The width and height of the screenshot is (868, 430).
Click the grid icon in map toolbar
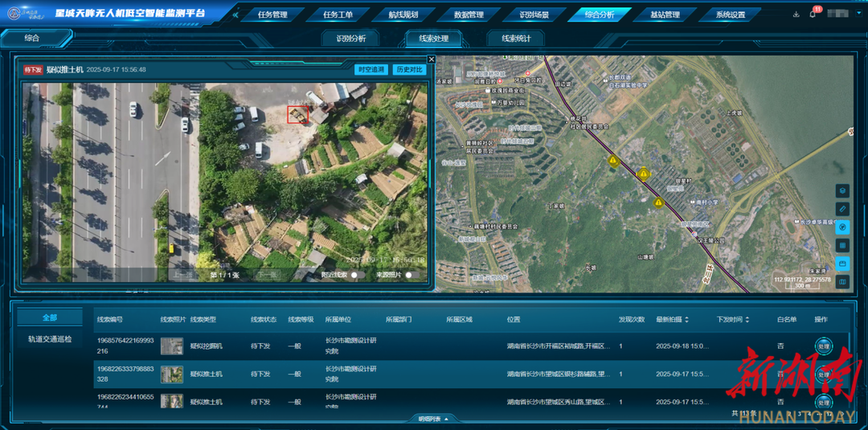(842, 245)
